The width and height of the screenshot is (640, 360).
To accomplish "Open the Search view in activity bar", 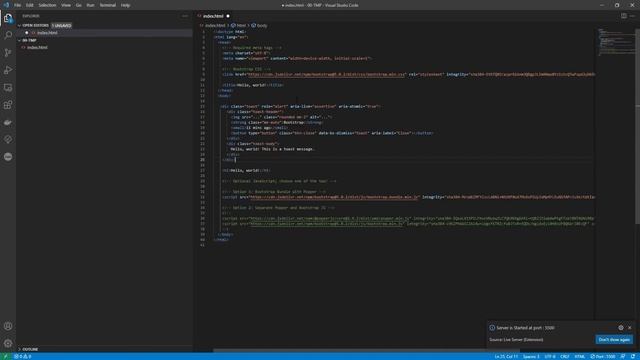I will [8, 35].
